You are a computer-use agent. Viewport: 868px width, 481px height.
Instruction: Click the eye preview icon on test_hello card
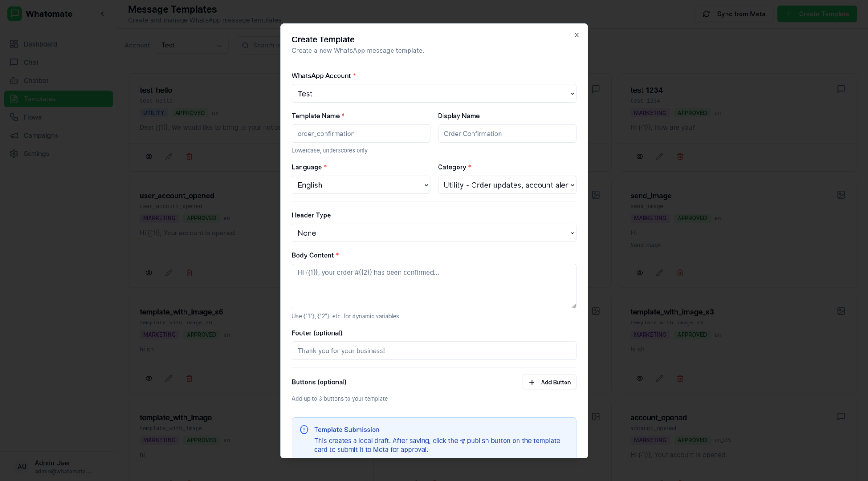[x=149, y=157]
